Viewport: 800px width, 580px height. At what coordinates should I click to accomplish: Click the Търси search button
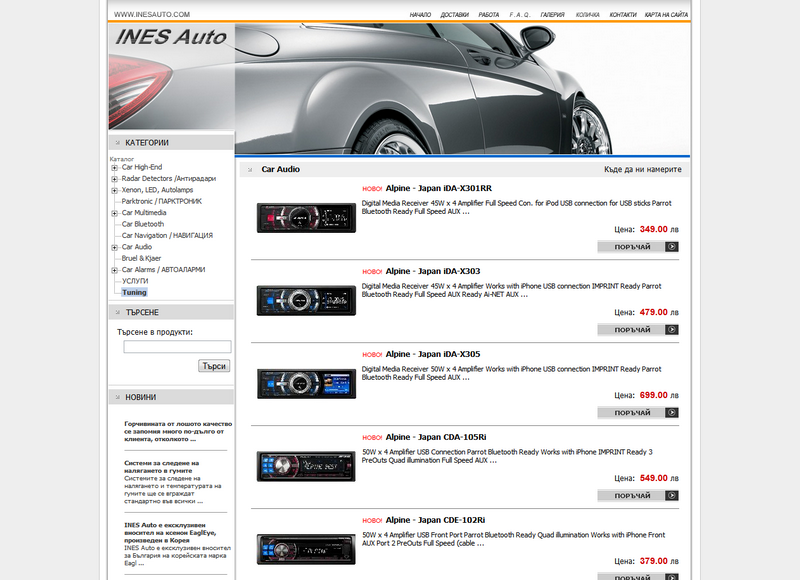(x=214, y=366)
